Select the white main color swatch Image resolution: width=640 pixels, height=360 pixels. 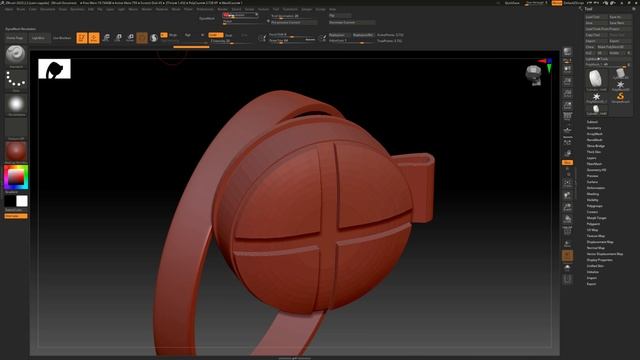point(22,201)
